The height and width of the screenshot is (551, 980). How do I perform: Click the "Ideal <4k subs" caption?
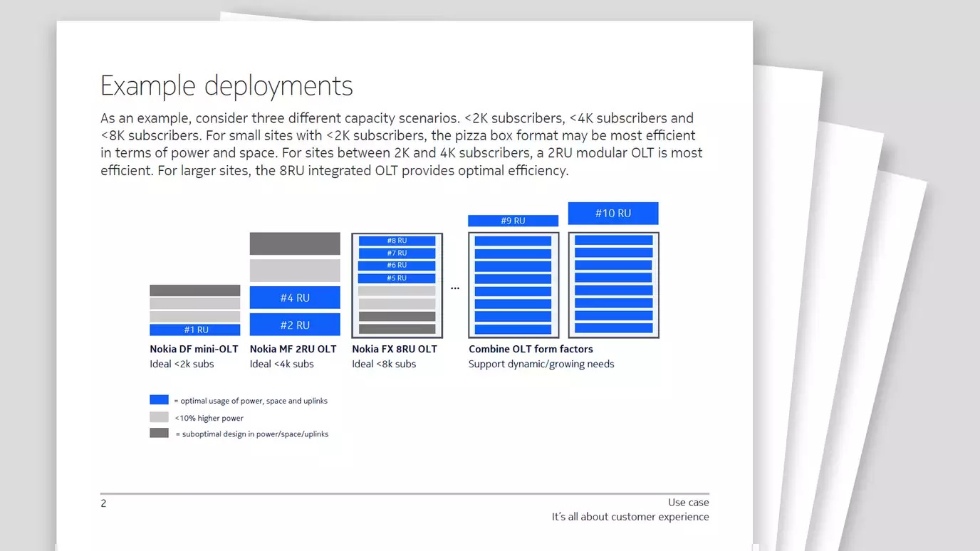282,364
